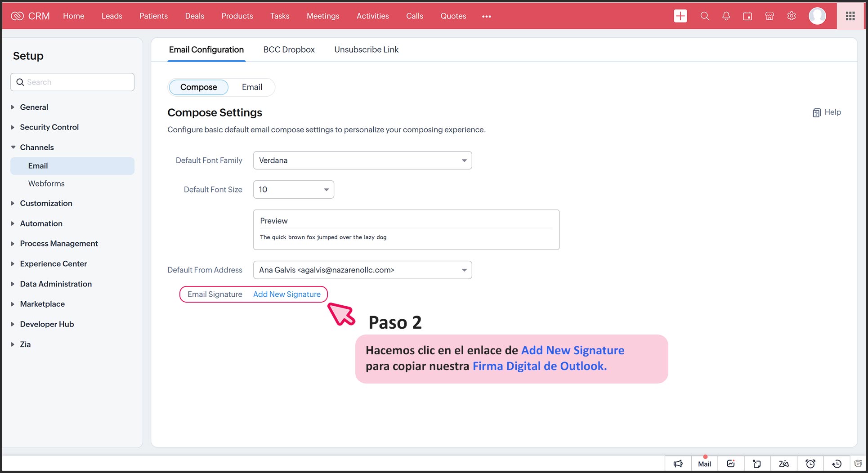The height and width of the screenshot is (473, 868).
Task: Switch to the BCC Dropbox tab
Action: click(289, 49)
